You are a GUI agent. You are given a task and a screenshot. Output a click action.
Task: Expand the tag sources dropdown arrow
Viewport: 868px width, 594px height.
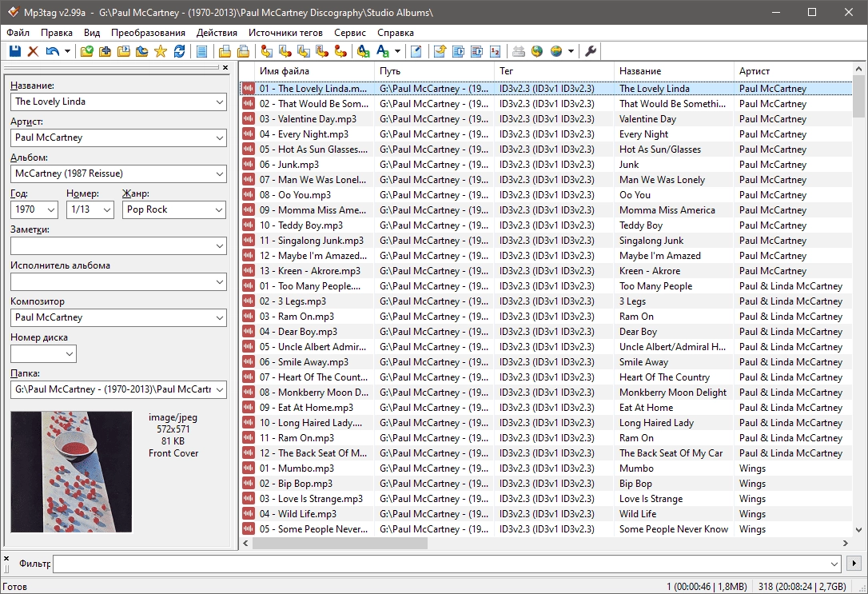(571, 51)
